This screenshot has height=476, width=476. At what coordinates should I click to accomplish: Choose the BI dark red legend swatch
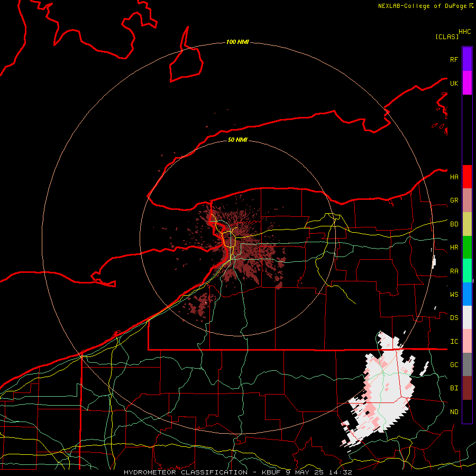coord(467,388)
